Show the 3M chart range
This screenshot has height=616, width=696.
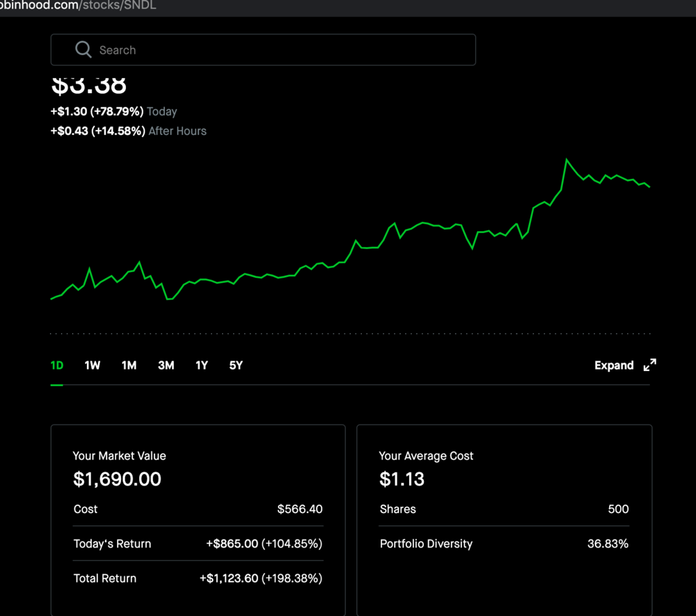click(x=166, y=365)
